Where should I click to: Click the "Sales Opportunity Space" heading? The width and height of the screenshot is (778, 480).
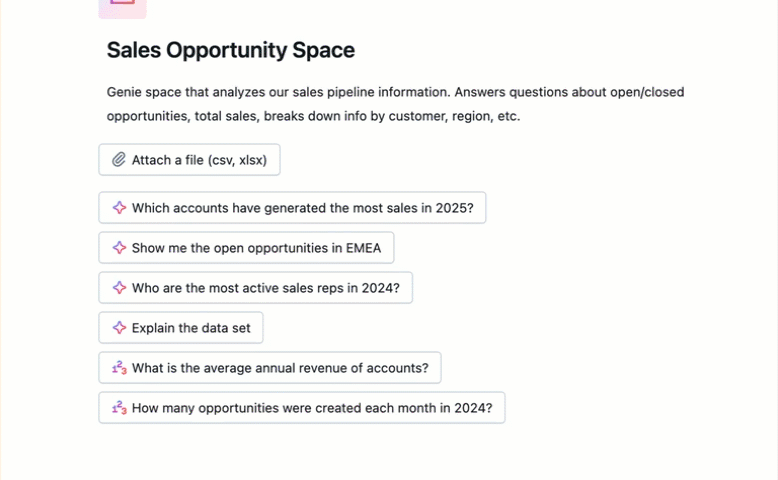[230, 50]
